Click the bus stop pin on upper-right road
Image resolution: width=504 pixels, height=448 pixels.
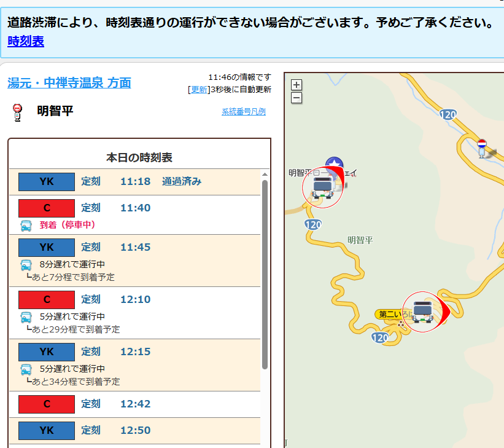pyautogui.click(x=482, y=147)
